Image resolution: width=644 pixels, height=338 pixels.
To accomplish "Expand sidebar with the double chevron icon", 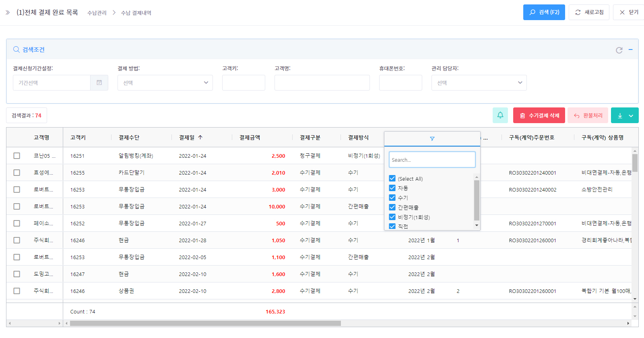I will tap(8, 12).
